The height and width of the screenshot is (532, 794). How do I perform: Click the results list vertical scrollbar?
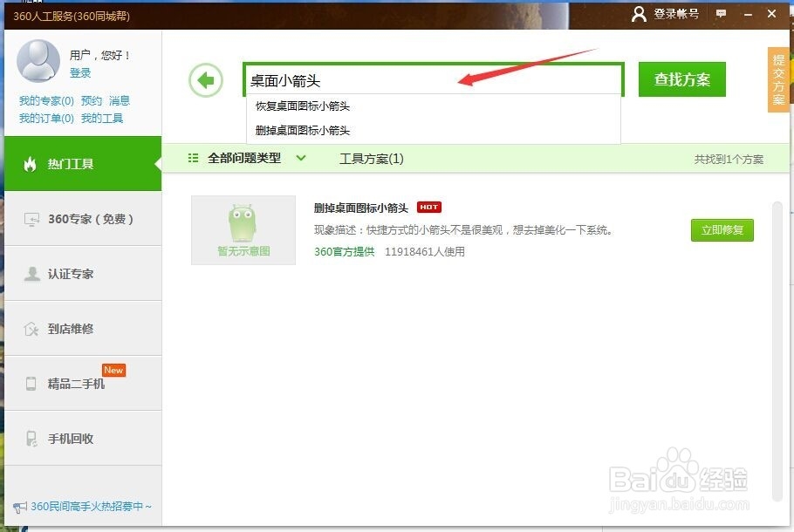coord(777,351)
